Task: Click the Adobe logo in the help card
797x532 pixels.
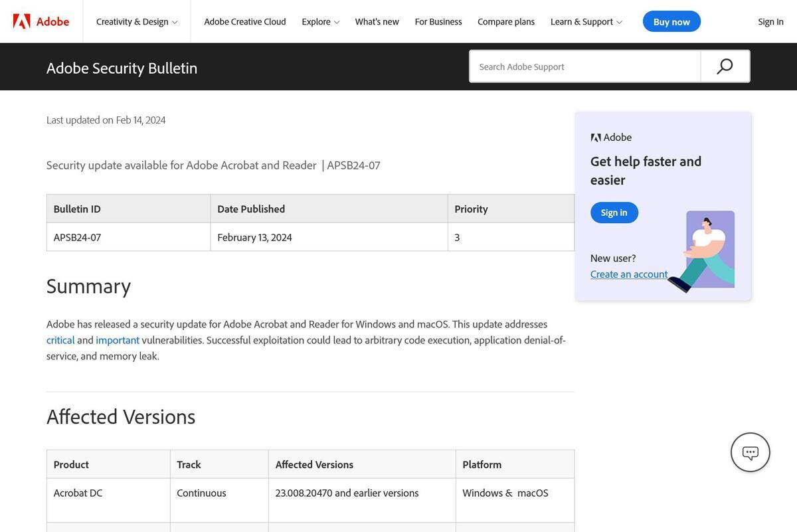Action: click(611, 137)
